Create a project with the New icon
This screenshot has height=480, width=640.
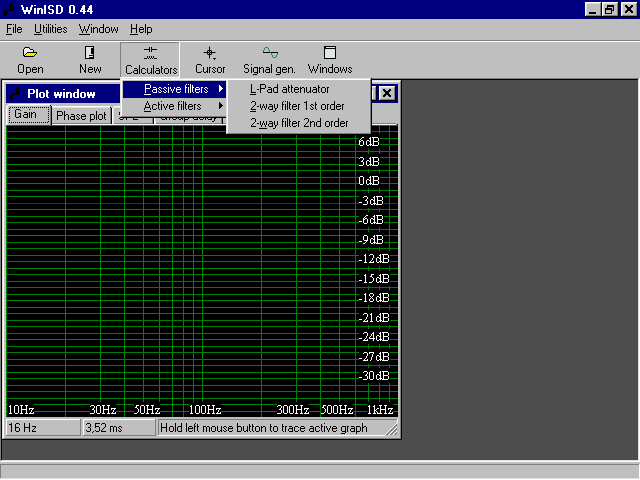click(90, 53)
